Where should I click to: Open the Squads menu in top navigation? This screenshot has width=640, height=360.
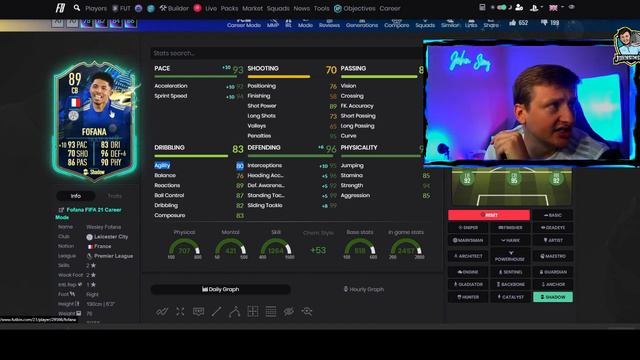coord(278,8)
